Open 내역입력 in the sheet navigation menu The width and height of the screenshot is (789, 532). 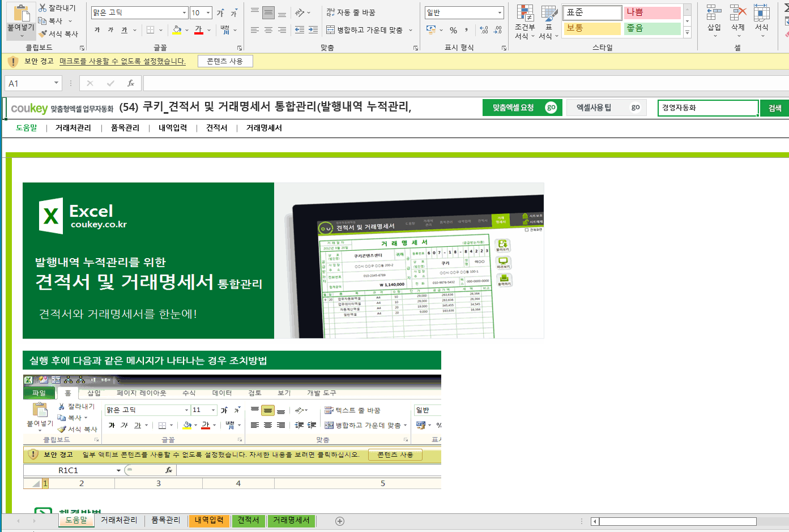173,128
